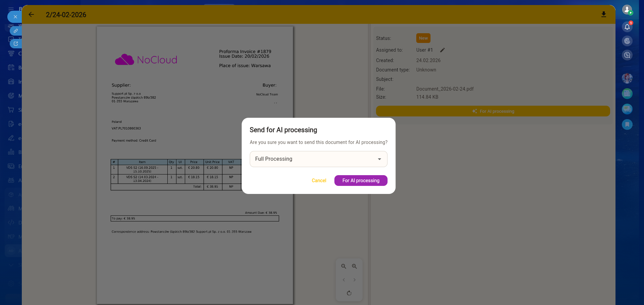Cancel the AI processing dialog
The width and height of the screenshot is (644, 305).
click(x=319, y=181)
